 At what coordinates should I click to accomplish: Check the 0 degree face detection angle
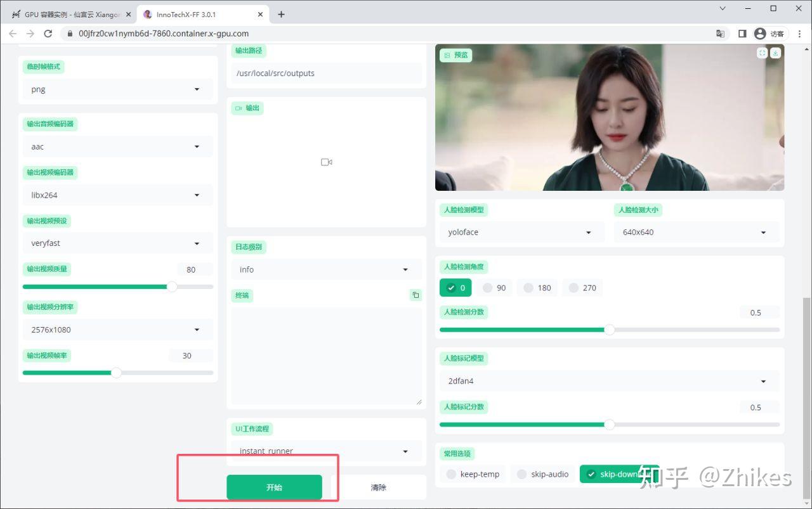coord(455,288)
